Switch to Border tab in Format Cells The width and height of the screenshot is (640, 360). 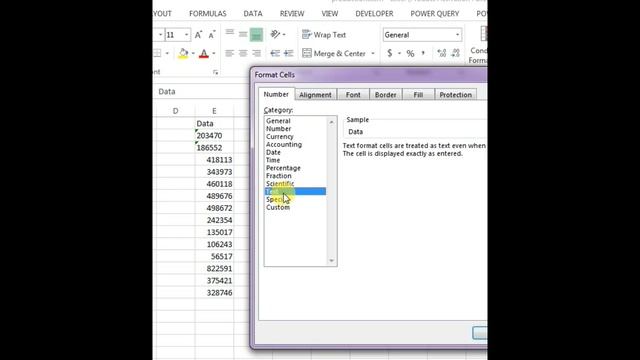coord(386,95)
